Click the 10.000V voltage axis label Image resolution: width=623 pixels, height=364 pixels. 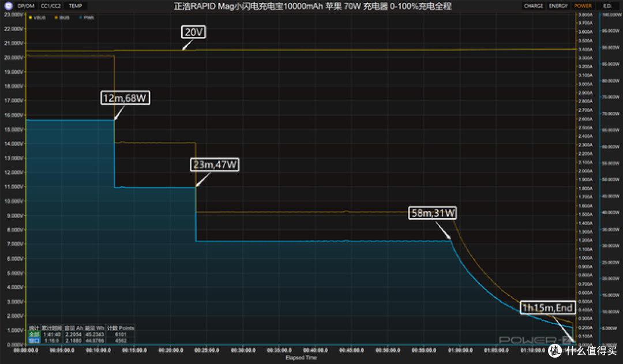coord(14,201)
